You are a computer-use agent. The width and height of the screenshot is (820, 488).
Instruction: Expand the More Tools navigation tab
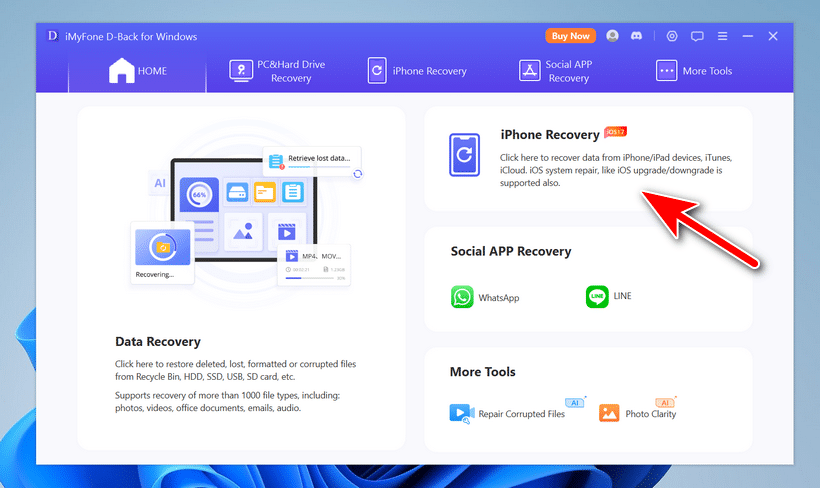pos(694,71)
